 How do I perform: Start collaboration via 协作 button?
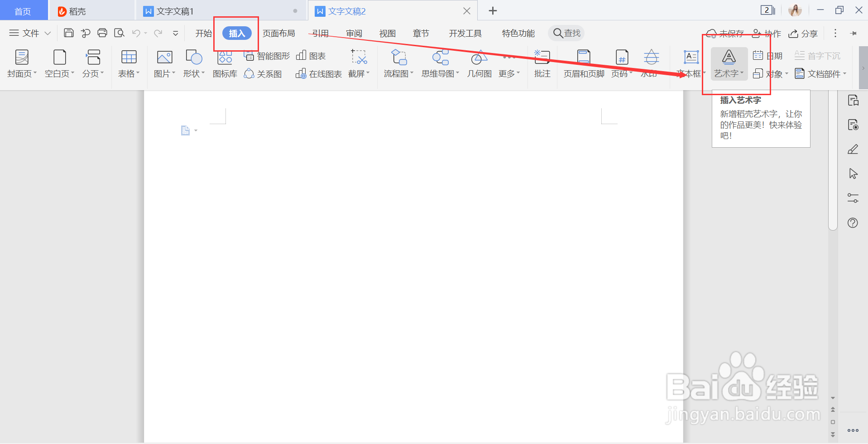coord(767,33)
